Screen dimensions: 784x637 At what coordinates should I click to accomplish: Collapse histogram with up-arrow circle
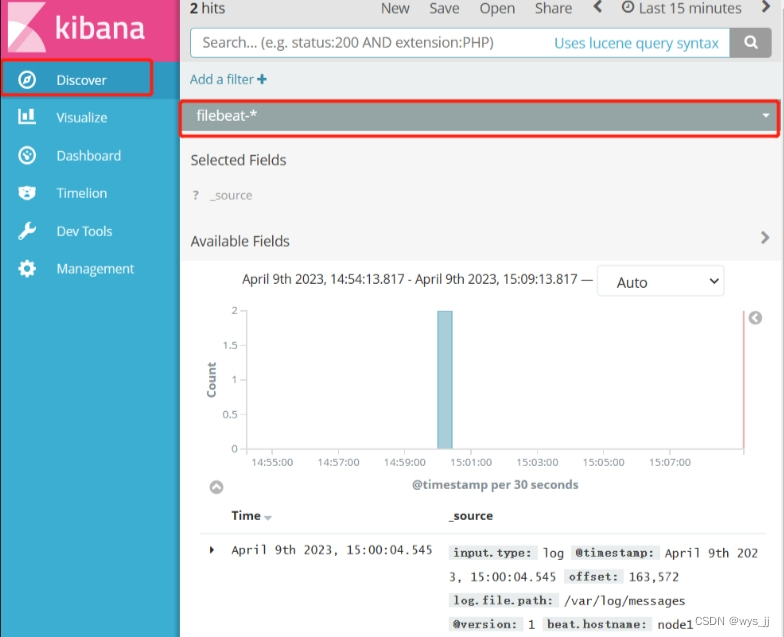click(216, 487)
